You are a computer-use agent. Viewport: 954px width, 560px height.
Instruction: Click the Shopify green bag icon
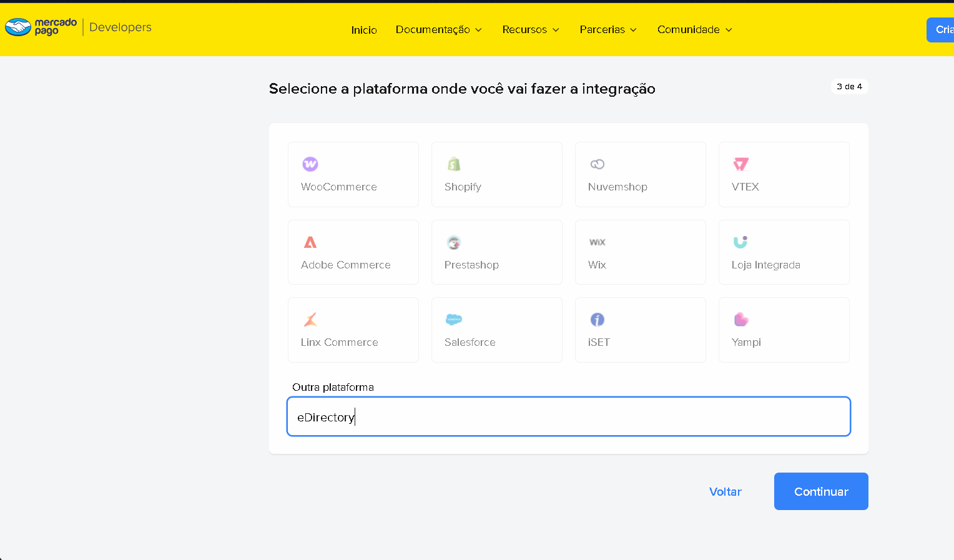coord(454,164)
